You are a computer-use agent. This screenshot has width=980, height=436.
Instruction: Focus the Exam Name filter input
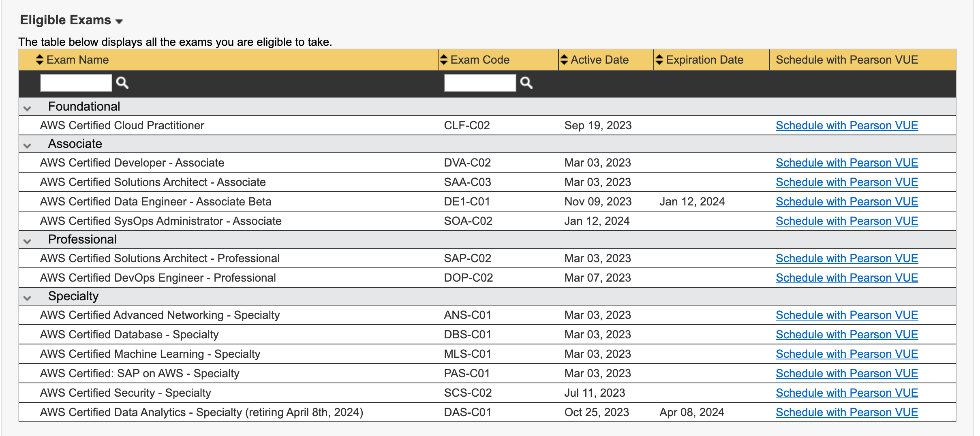tap(76, 83)
